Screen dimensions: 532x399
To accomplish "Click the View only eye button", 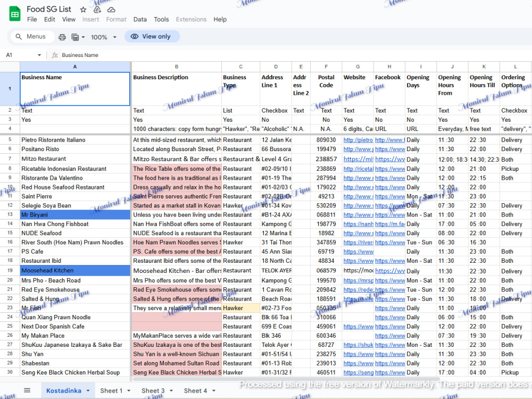I will click(x=152, y=36).
